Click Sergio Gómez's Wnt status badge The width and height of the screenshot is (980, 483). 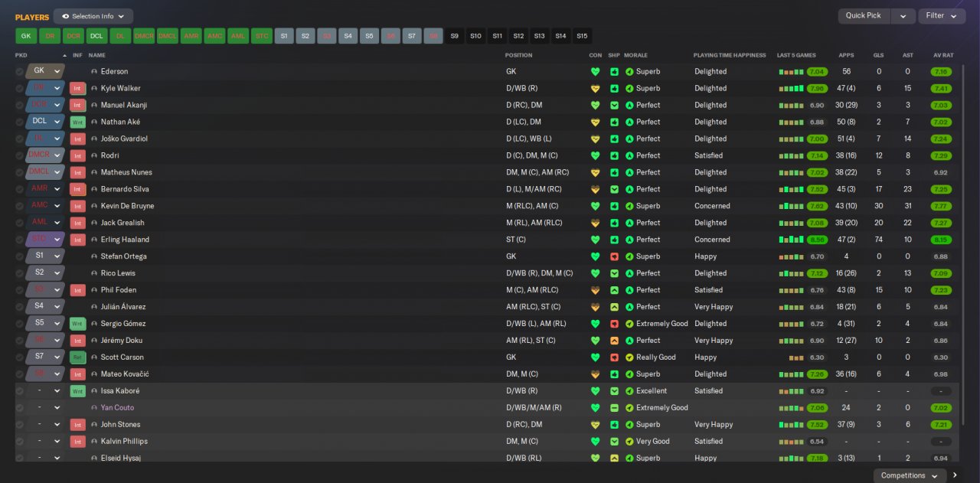pyautogui.click(x=77, y=324)
